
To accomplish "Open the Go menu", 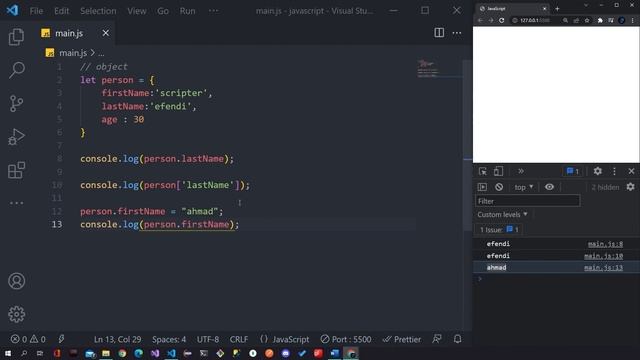I will pyautogui.click(x=163, y=11).
